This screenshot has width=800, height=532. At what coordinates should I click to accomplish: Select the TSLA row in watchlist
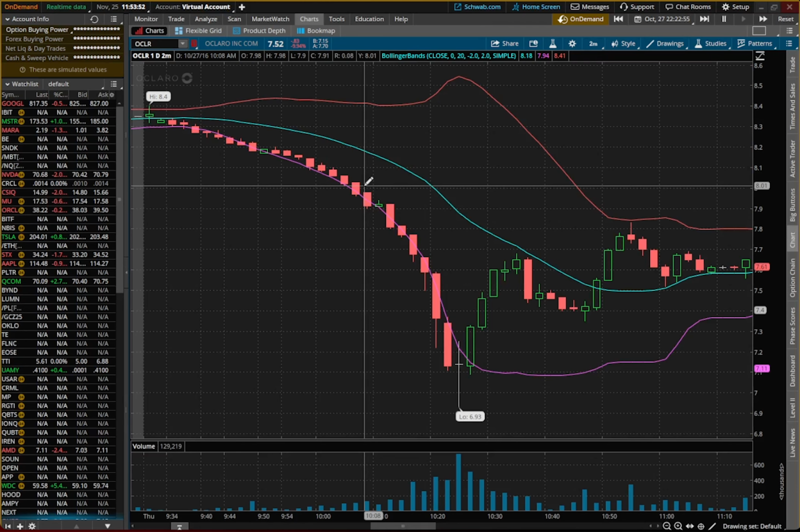click(59, 237)
